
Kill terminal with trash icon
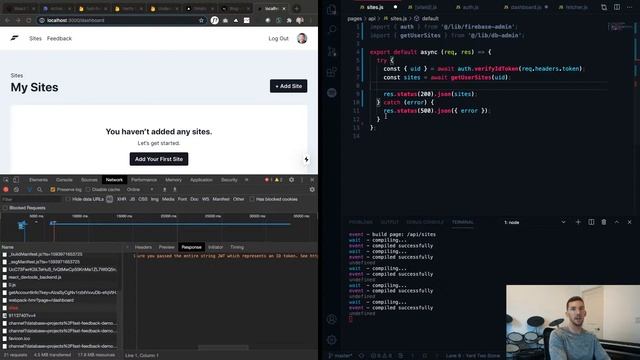tap(604, 222)
